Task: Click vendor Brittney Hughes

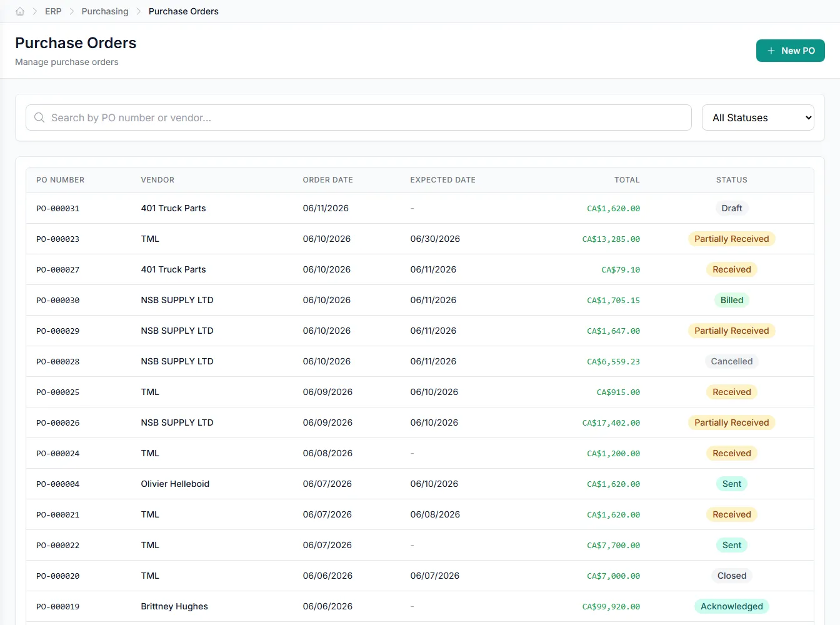Action: [x=174, y=606]
